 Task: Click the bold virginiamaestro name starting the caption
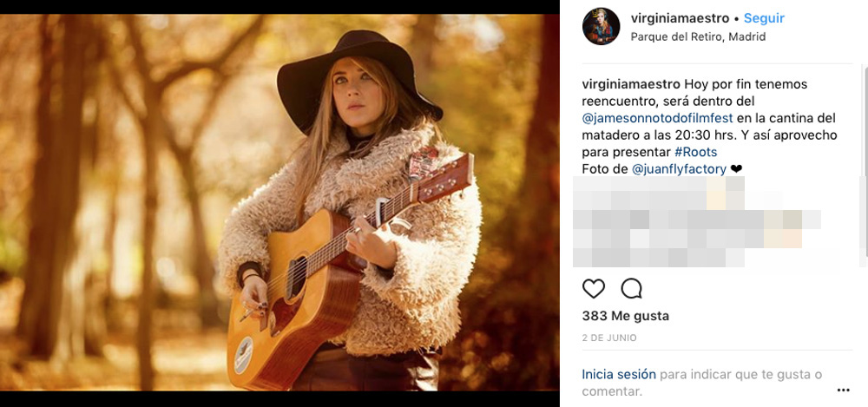tap(631, 84)
